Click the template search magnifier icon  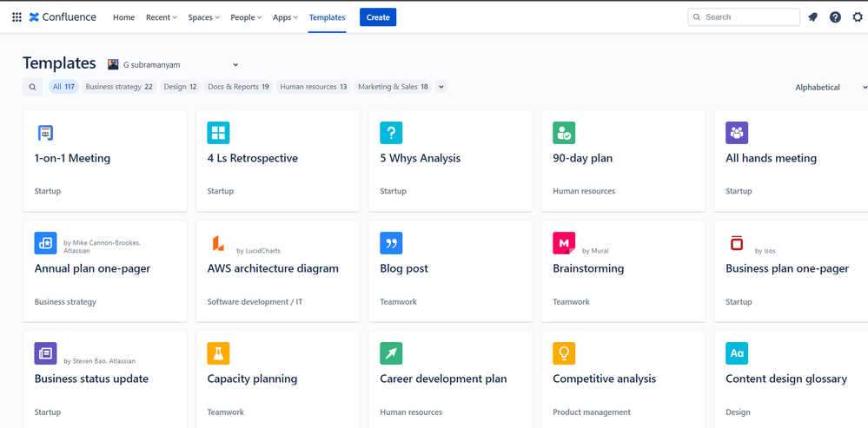point(33,87)
